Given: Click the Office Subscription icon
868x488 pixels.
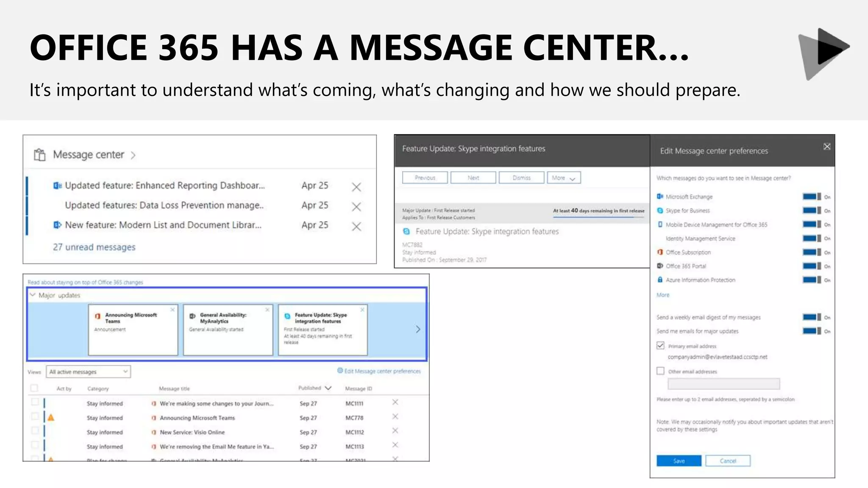Looking at the screenshot, I should point(660,252).
